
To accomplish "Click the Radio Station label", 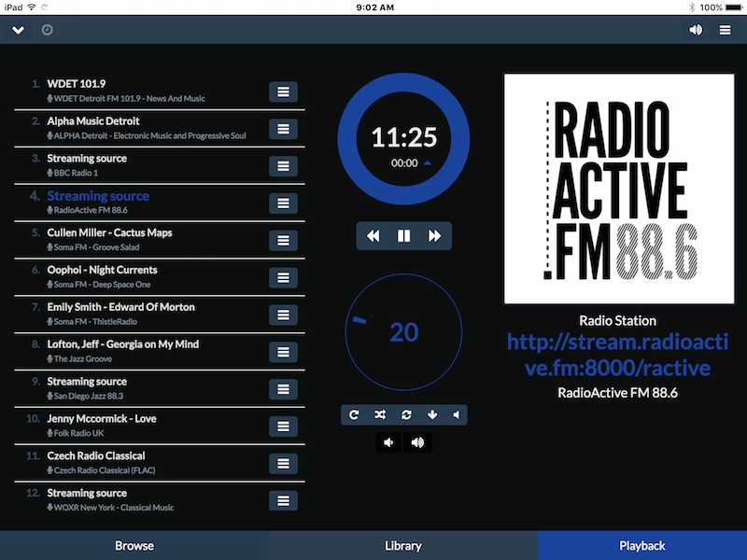I will pyautogui.click(x=617, y=320).
